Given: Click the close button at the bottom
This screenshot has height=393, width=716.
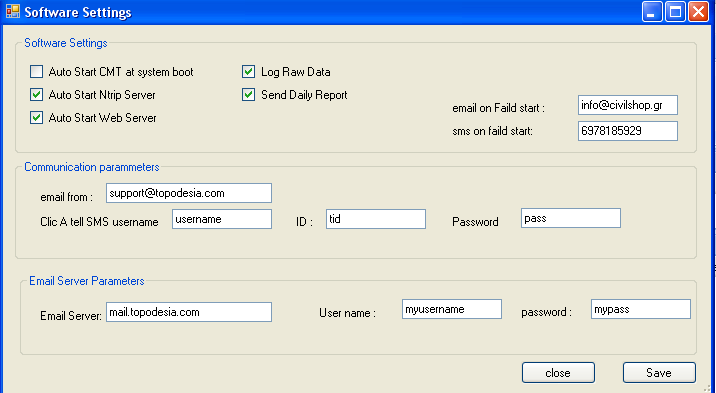Looking at the screenshot, I should 558,372.
